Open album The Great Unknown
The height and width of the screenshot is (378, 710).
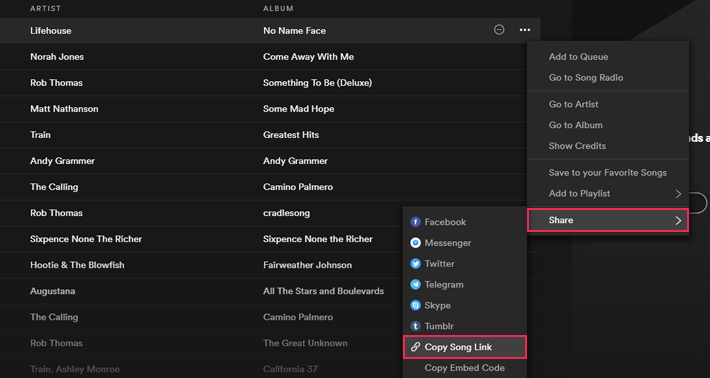[x=305, y=343]
